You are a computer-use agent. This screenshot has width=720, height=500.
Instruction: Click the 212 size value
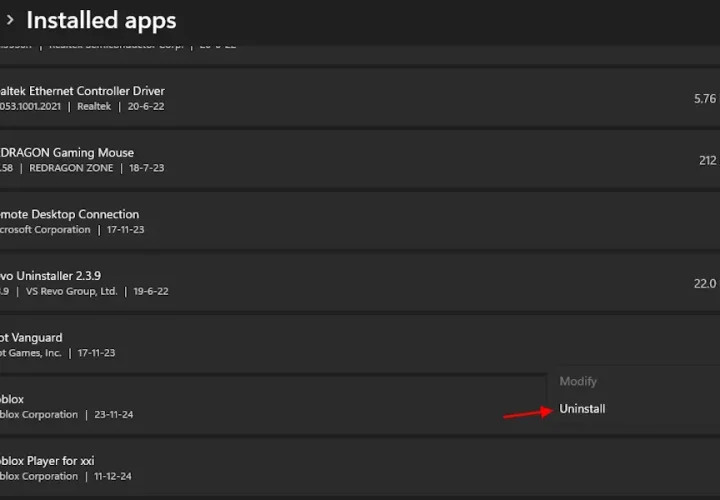708,160
